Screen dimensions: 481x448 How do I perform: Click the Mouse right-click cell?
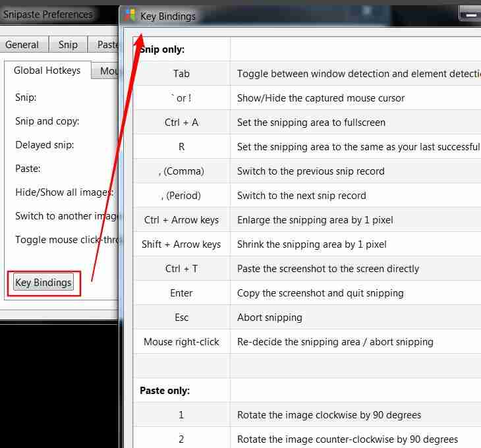click(x=182, y=342)
